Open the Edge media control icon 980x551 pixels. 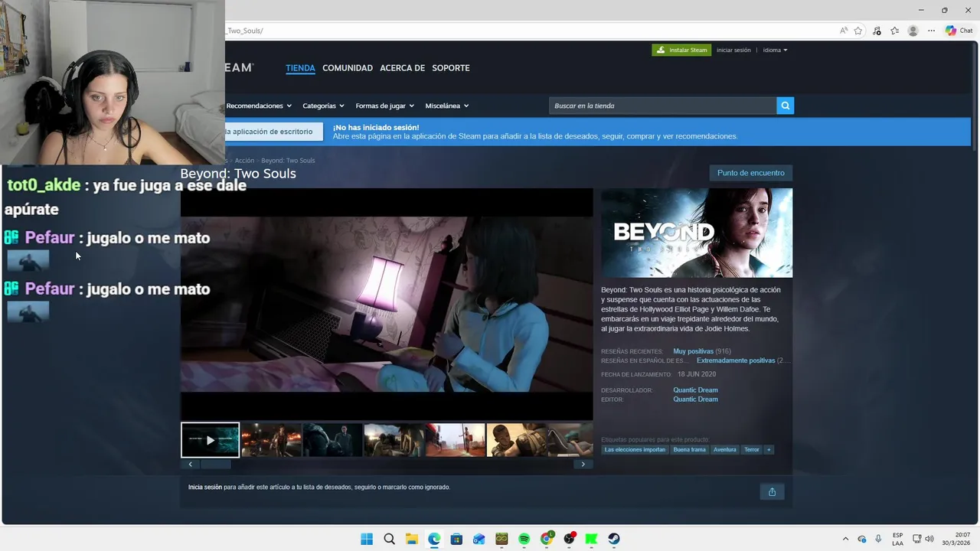877,31
